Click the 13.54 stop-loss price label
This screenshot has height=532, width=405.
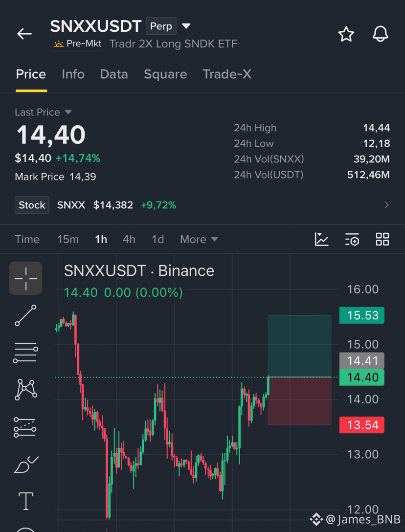(362, 425)
